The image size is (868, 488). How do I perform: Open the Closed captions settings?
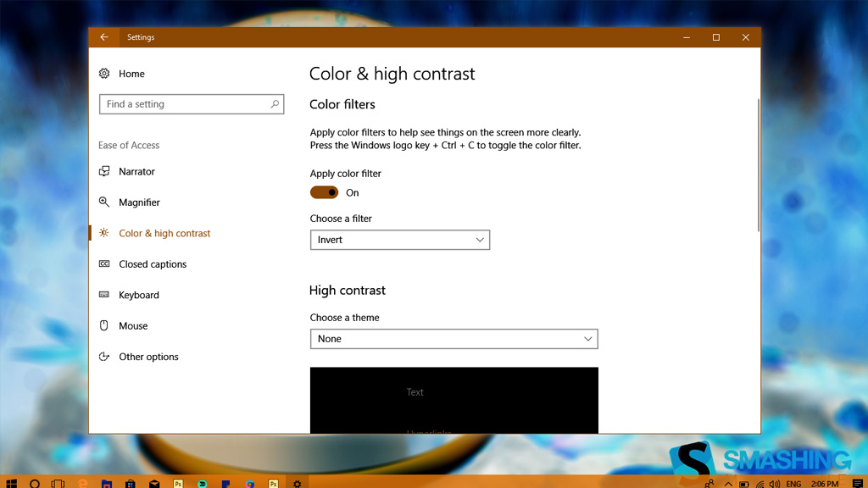click(142, 264)
